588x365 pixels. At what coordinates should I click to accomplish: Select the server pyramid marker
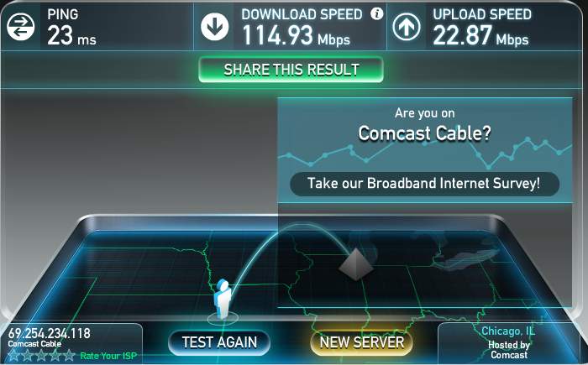356,263
